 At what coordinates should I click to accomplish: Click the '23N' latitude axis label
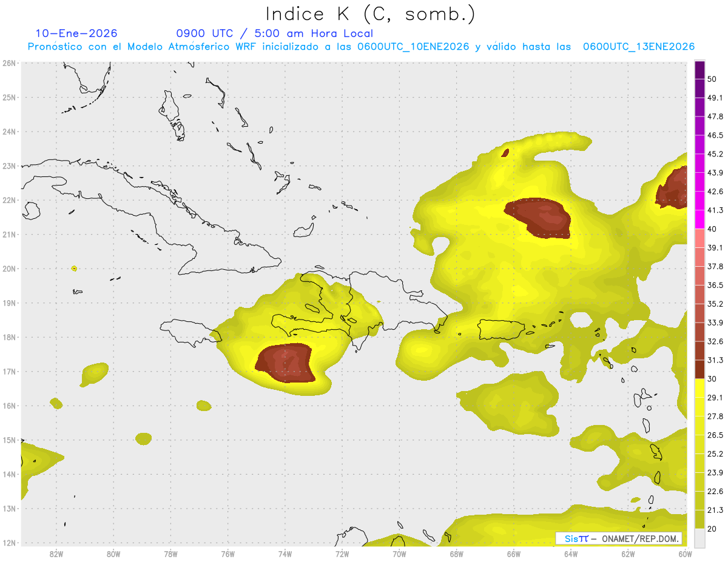click(x=9, y=166)
